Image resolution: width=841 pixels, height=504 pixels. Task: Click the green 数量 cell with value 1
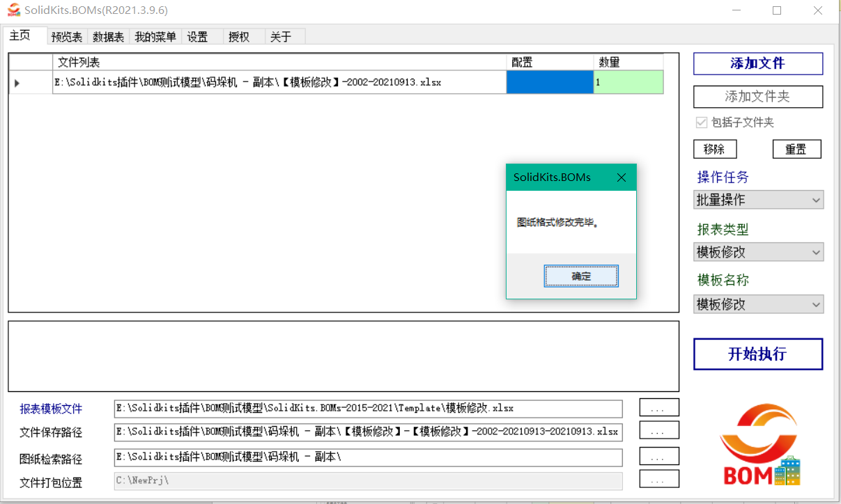coord(628,83)
